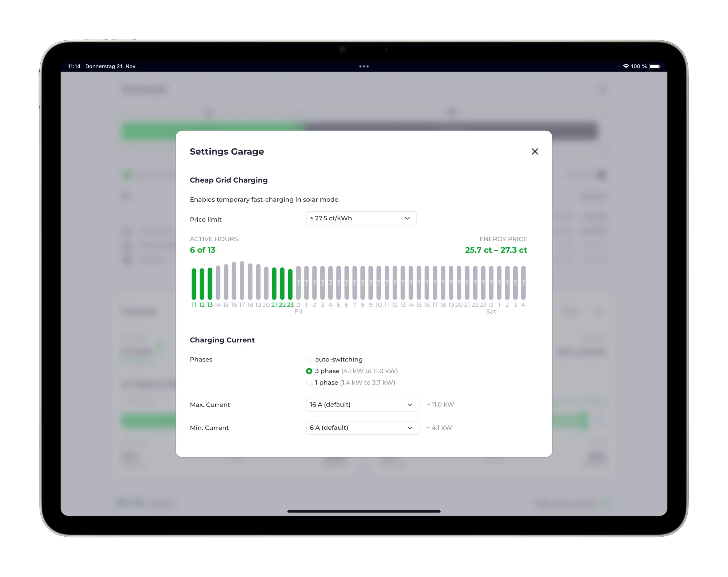Tap the battery icon in the status bar

point(654,67)
